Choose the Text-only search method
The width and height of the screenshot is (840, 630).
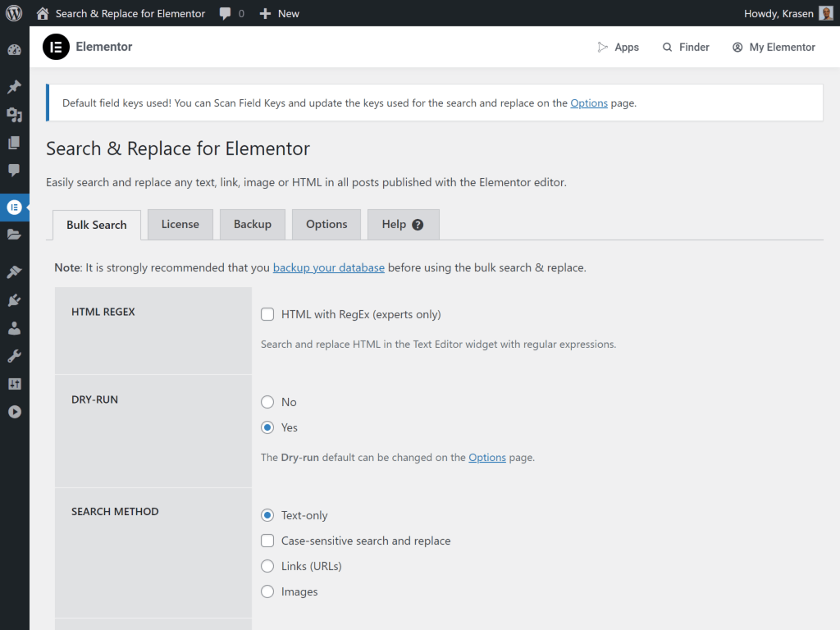(267, 515)
